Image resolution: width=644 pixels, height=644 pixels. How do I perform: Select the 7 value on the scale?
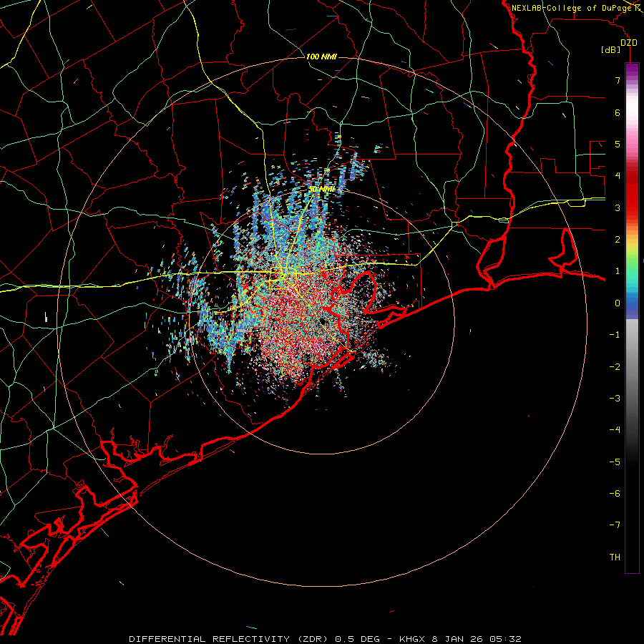(618, 80)
